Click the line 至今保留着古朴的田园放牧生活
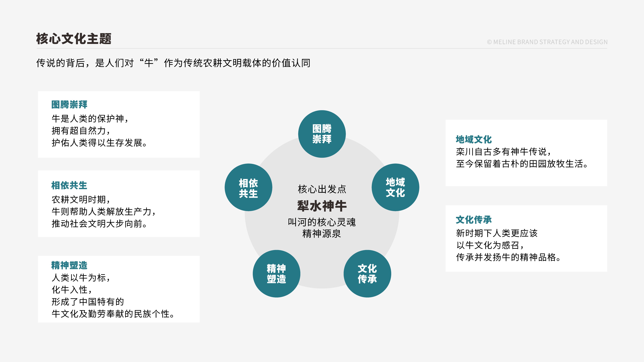Image resolution: width=644 pixels, height=362 pixels. click(x=522, y=164)
